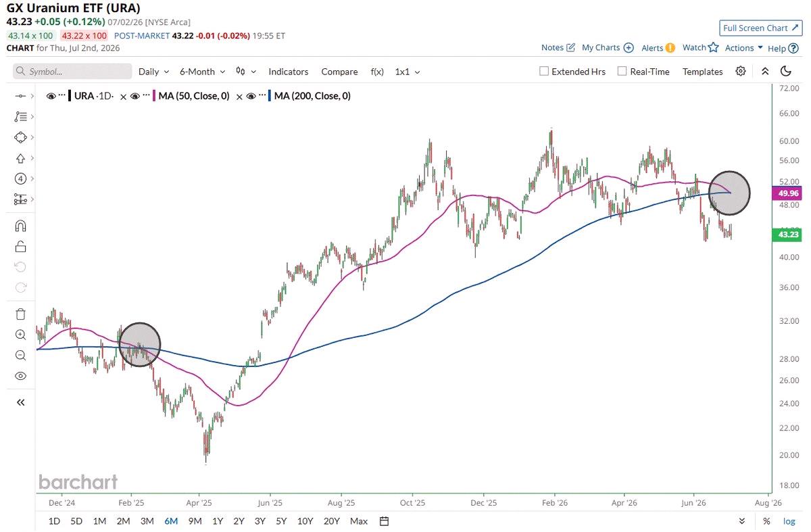This screenshot has height=532, width=811.
Task: Add URA to Watch list
Action: (x=700, y=47)
